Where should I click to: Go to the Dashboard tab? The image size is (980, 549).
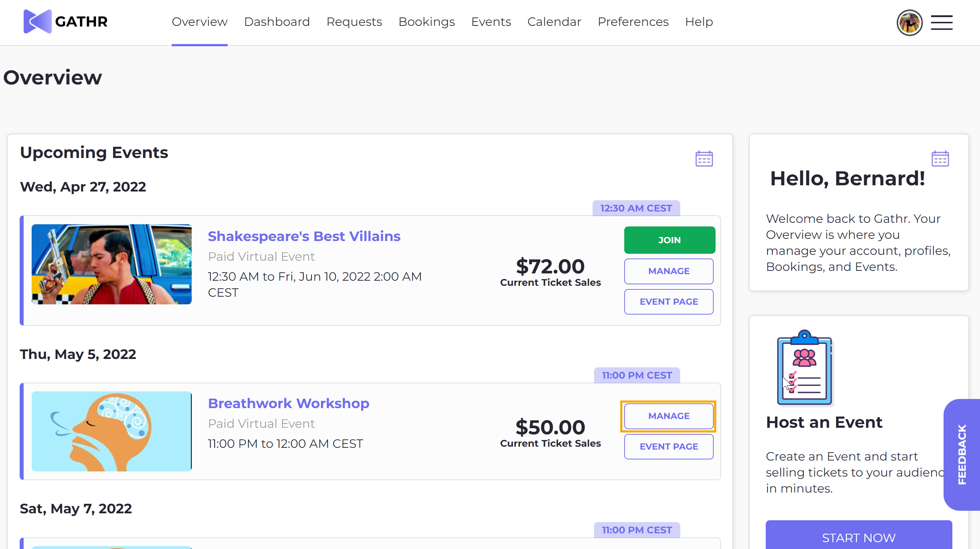pyautogui.click(x=276, y=22)
